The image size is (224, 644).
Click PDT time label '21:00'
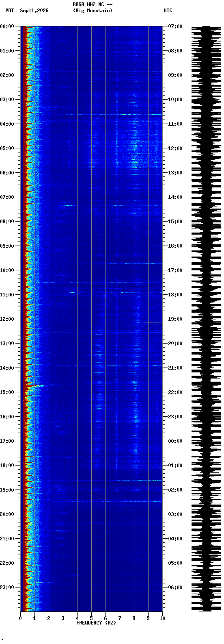click(x=7, y=539)
